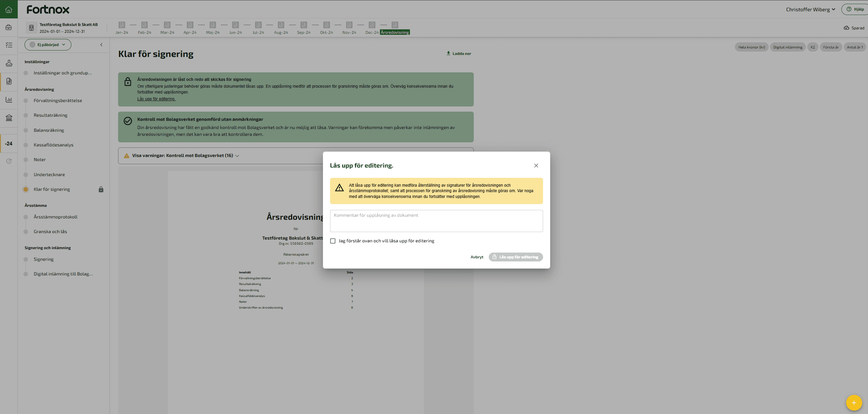Open the Okt-24 period icon
The width and height of the screenshot is (868, 414).
pos(327,25)
